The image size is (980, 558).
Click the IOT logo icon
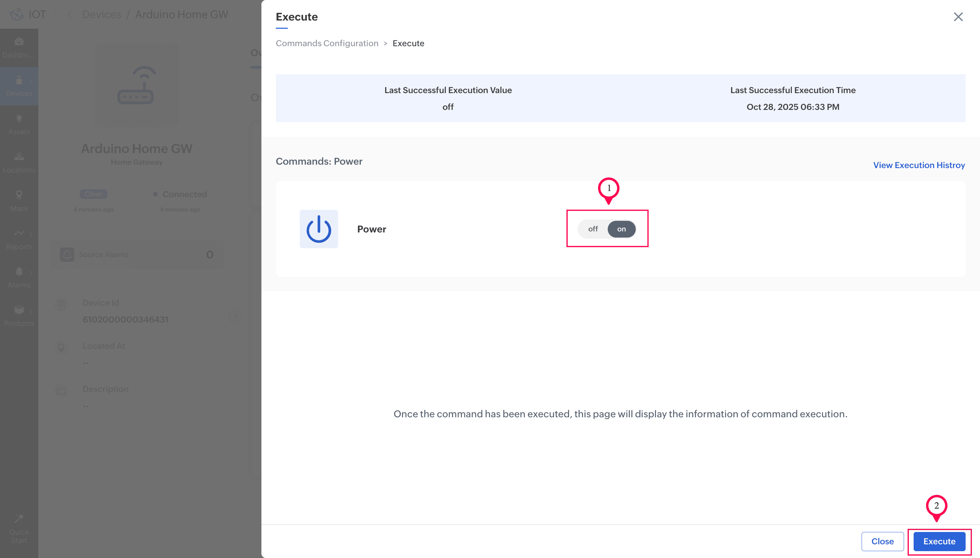[17, 15]
